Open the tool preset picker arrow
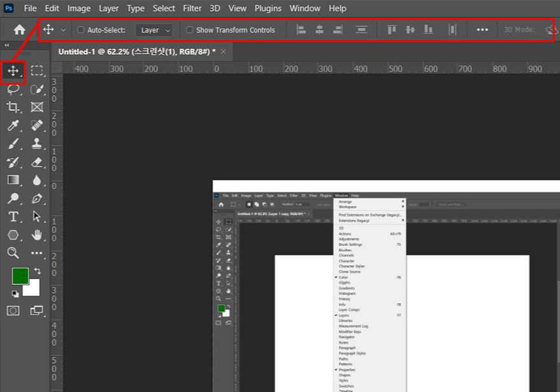Viewport: 560px width, 392px height. coord(63,31)
